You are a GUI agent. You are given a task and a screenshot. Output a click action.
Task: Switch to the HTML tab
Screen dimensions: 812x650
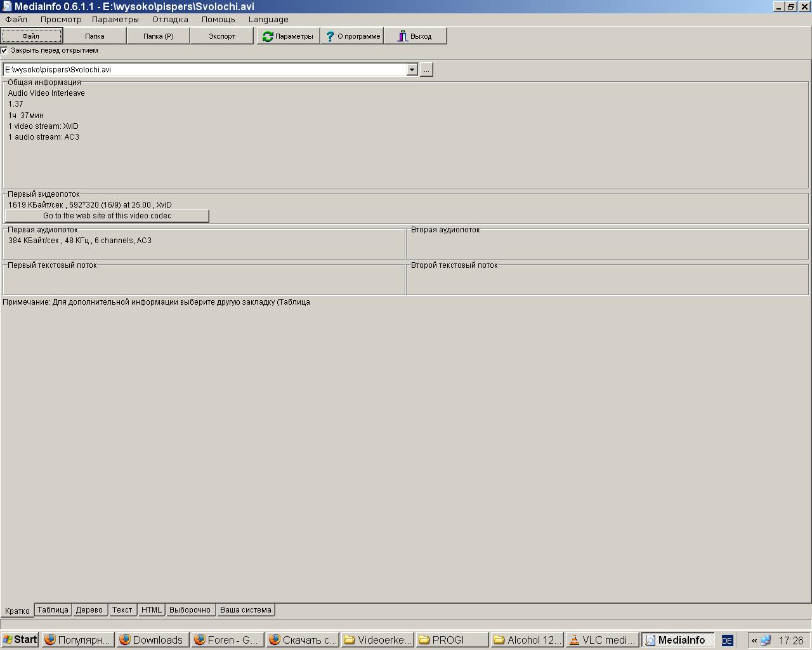(x=151, y=610)
